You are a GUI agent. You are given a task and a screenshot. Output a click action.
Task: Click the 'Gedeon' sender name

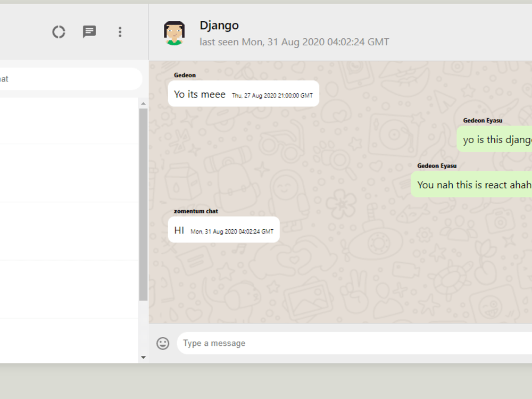(x=185, y=75)
